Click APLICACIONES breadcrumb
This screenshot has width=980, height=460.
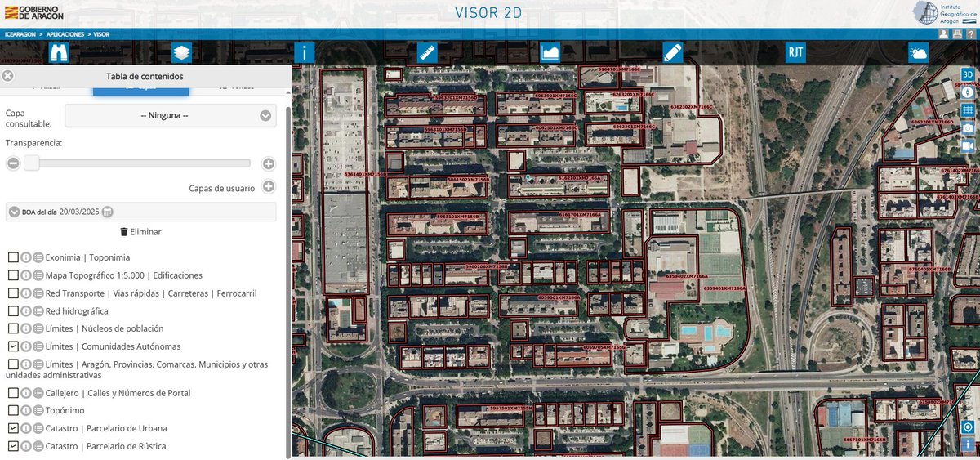tap(66, 34)
